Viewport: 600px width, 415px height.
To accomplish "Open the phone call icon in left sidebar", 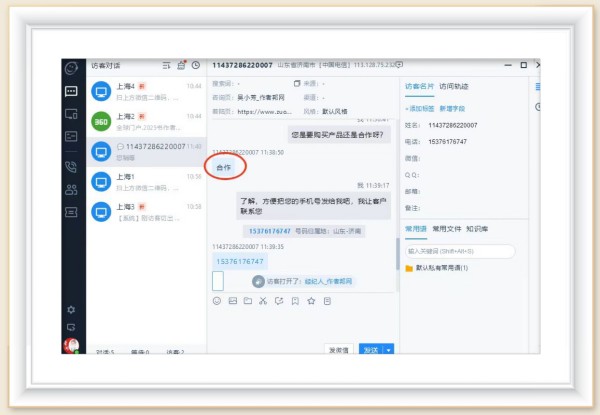I will pos(71,166).
